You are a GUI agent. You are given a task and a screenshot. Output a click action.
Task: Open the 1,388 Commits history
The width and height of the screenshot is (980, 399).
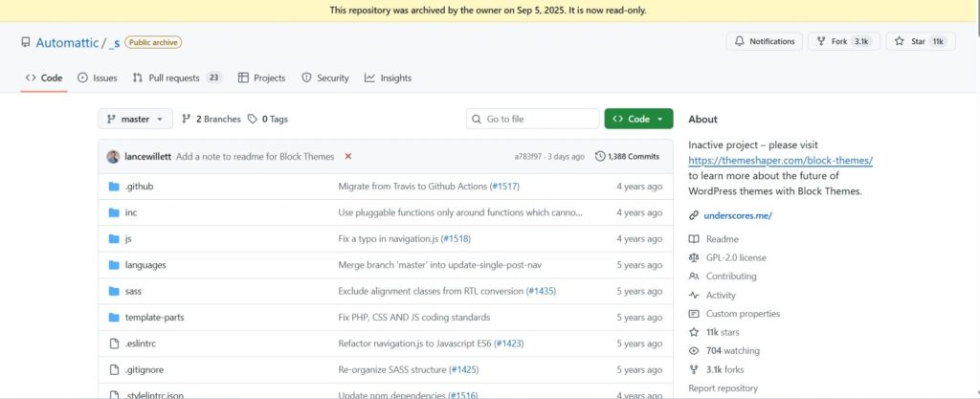(628, 156)
